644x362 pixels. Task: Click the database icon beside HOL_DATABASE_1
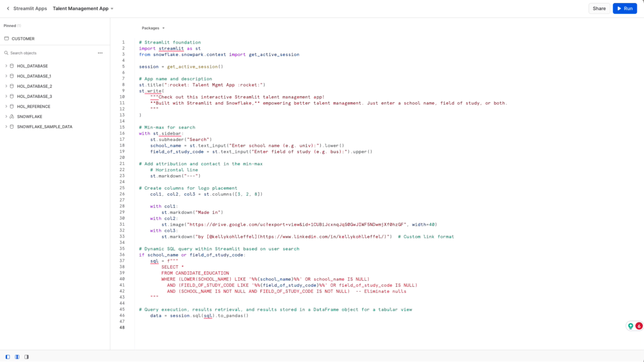(12, 76)
